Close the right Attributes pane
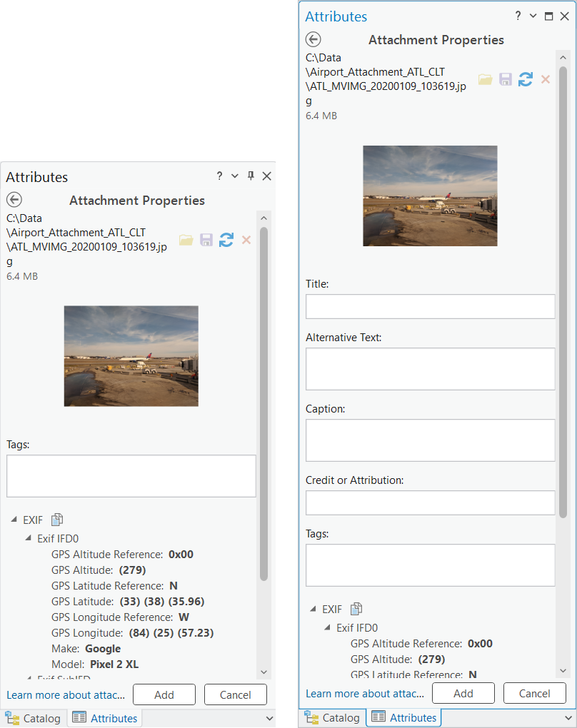577x728 pixels. pyautogui.click(x=564, y=16)
